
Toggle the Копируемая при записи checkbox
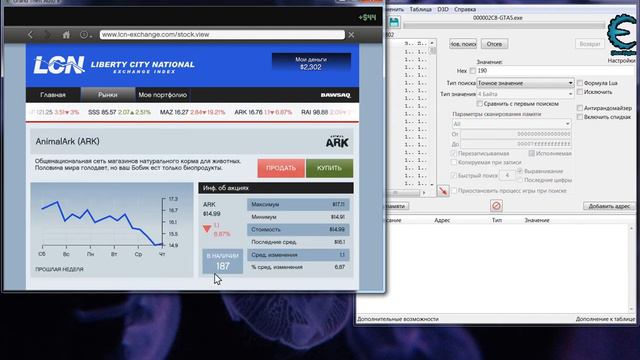[453, 162]
